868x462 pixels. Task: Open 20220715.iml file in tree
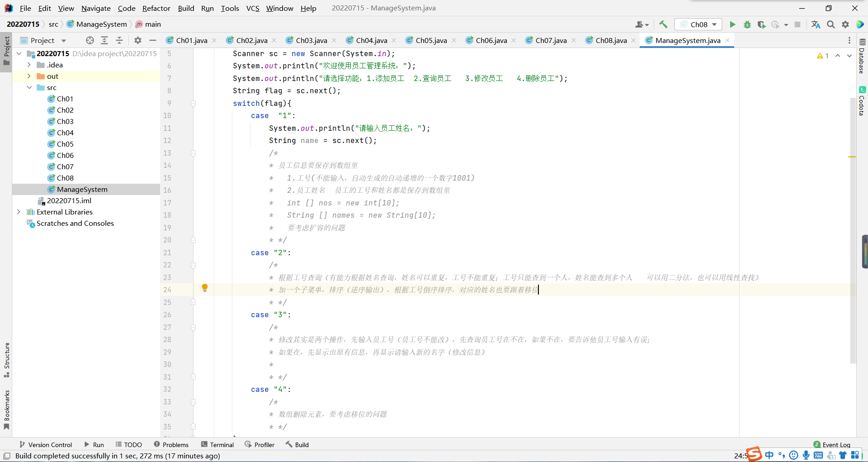[x=69, y=200]
